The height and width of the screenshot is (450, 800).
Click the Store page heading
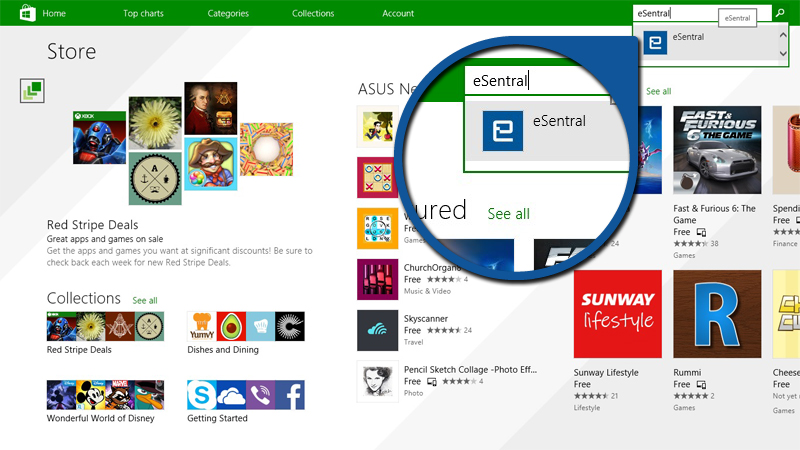[x=71, y=52]
